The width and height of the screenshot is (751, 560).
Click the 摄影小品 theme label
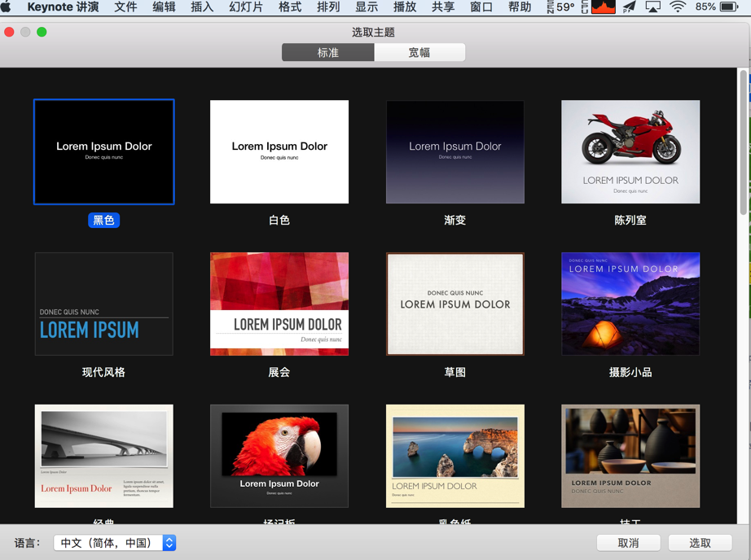pyautogui.click(x=630, y=372)
